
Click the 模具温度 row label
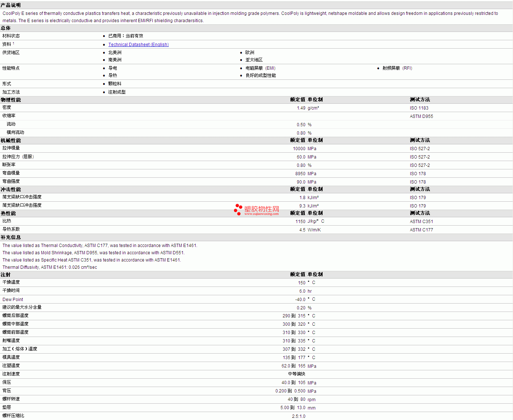(x=11, y=357)
